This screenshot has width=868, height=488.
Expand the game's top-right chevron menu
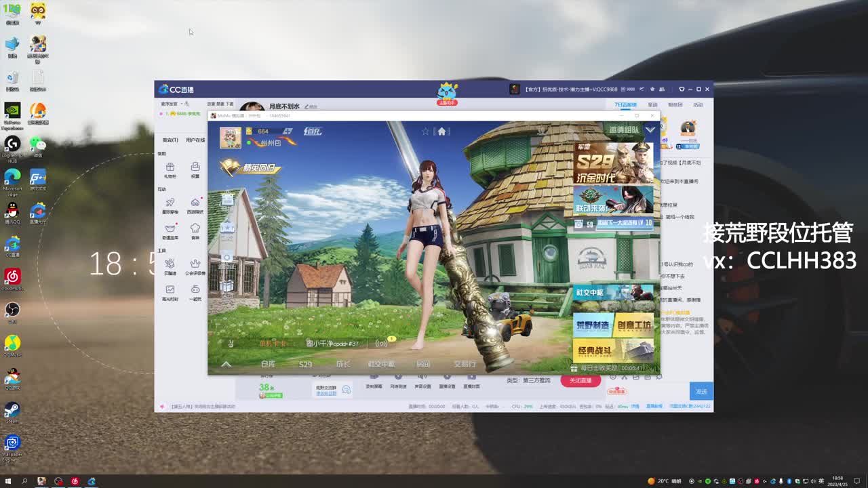(x=650, y=129)
